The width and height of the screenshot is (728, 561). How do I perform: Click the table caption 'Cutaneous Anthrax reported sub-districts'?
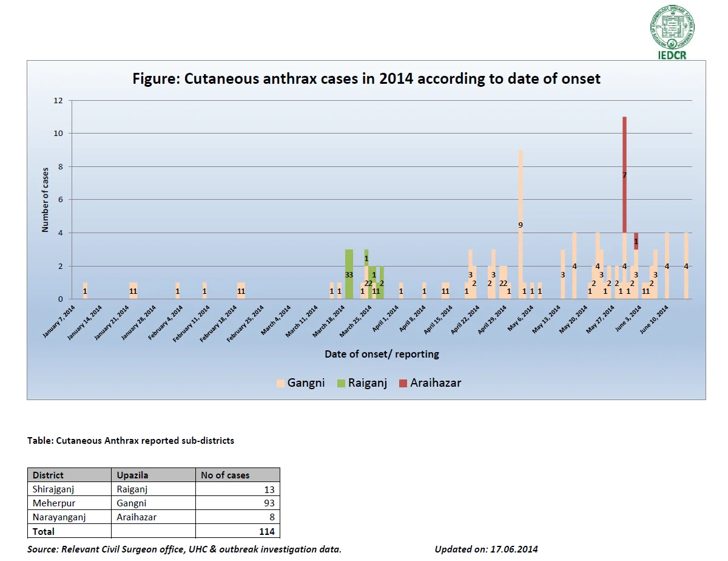[145, 441]
